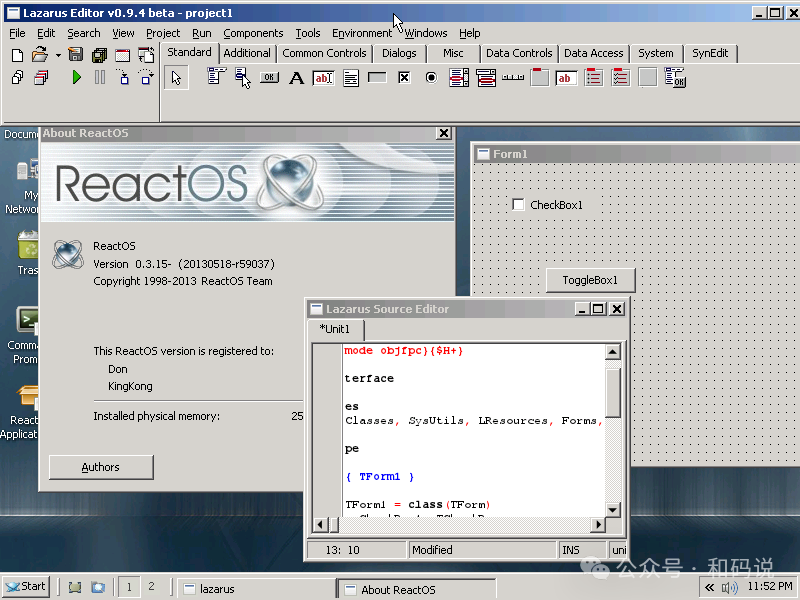Expand the system tray chevron

pyautogui.click(x=709, y=587)
